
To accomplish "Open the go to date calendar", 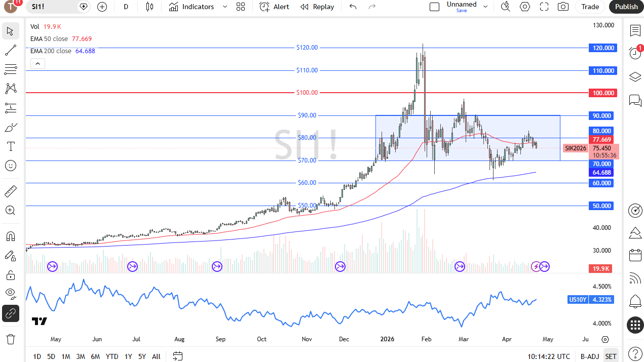I will pos(177,356).
